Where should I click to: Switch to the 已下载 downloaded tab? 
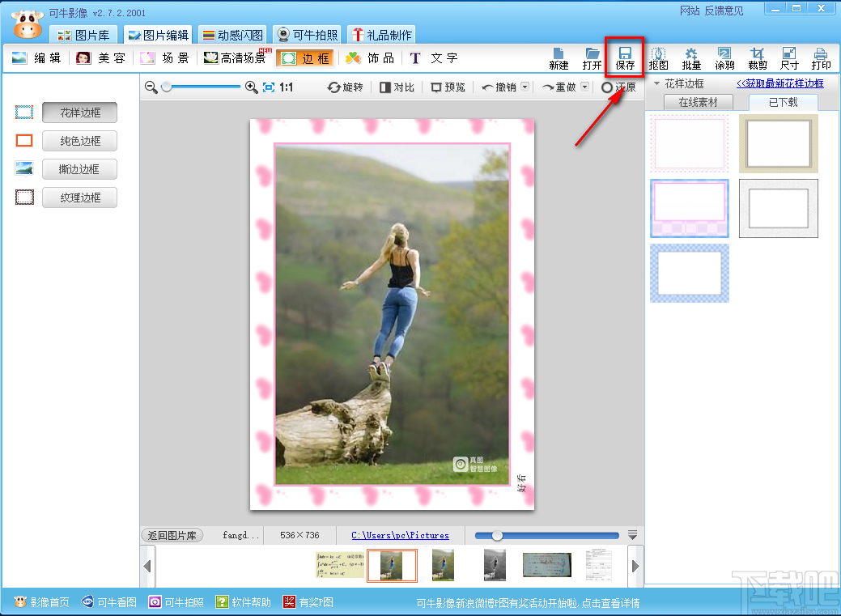point(783,103)
